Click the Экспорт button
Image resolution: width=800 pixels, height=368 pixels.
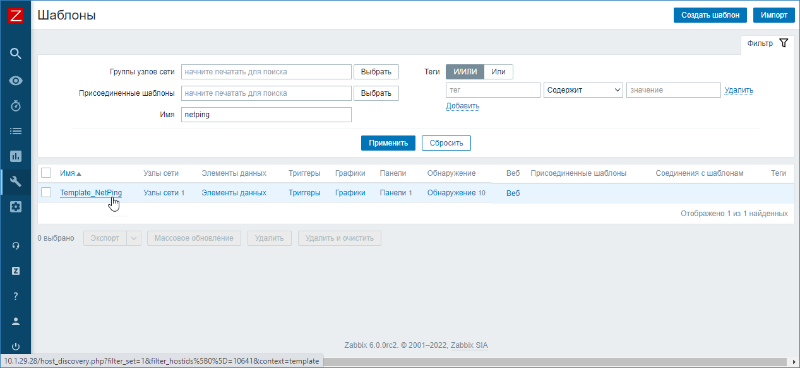pos(105,238)
